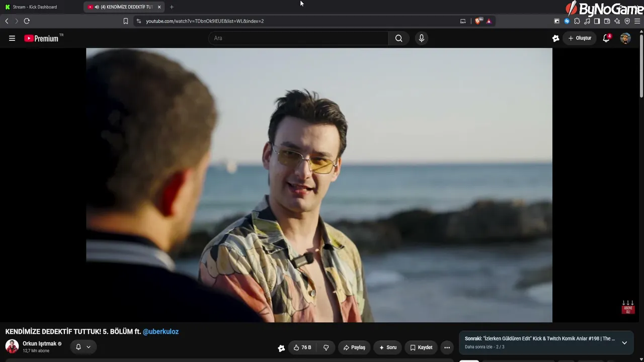Close the YouTube browser tab
644x362 pixels.
(x=159, y=7)
